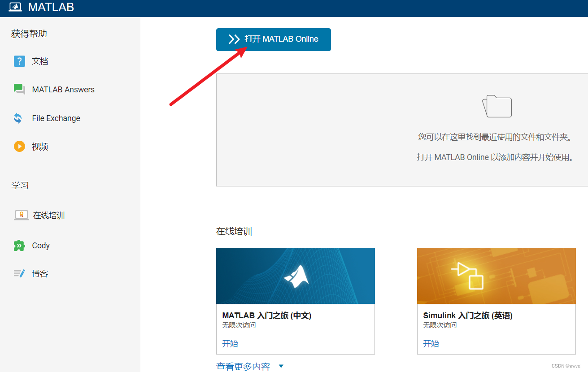Viewport: 588px width, 372px height.
Task: Click the Simulink 入门之旅 (英语) title
Action: click(x=468, y=316)
